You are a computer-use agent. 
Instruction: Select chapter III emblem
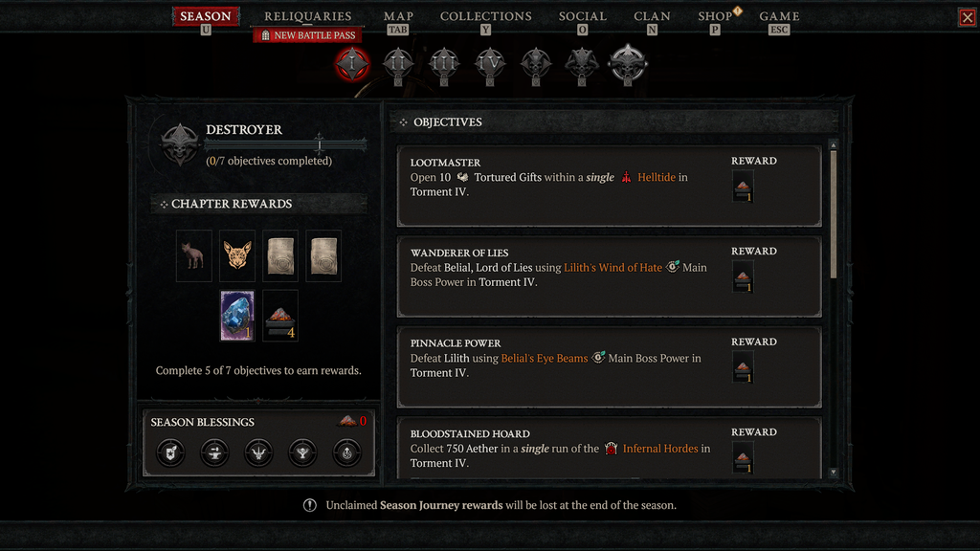pos(444,64)
